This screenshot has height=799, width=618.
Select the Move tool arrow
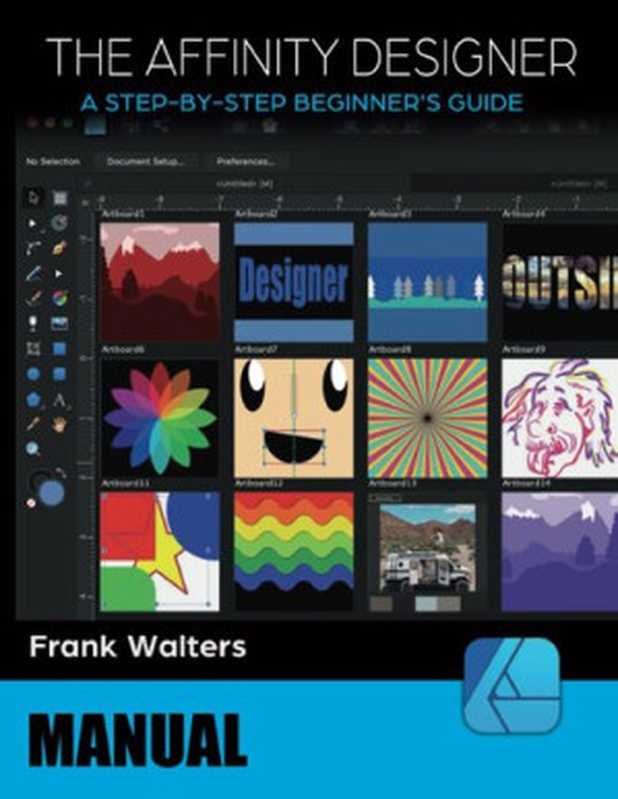(34, 198)
